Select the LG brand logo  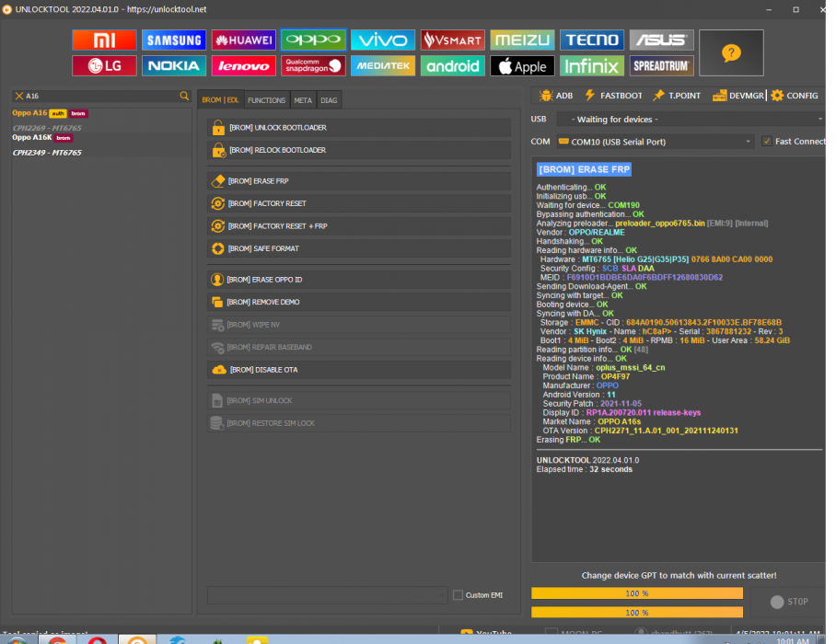pyautogui.click(x=104, y=66)
